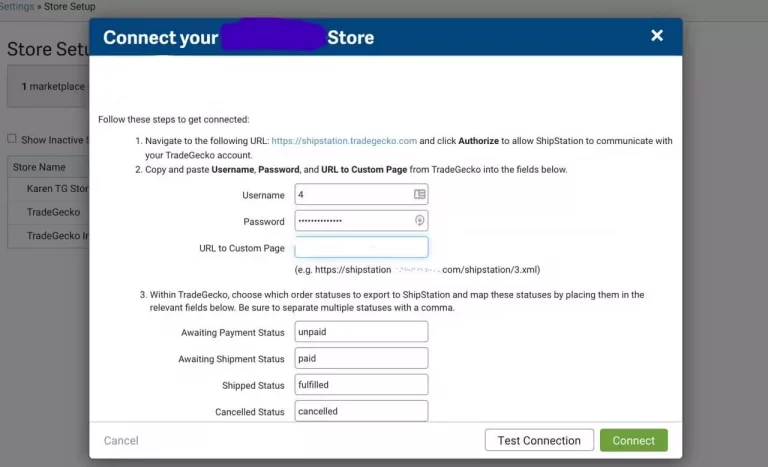Select the Karen TG Store row
Viewport: 768px width, 467px height.
pyautogui.click(x=48, y=189)
